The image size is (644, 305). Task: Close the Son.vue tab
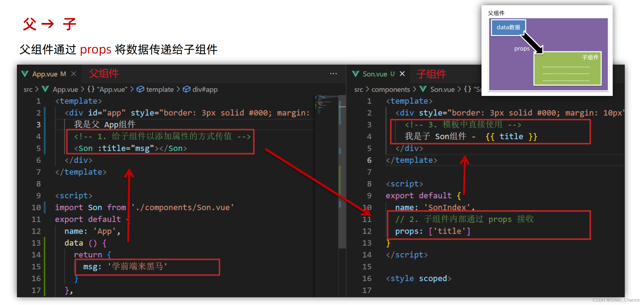coord(402,74)
